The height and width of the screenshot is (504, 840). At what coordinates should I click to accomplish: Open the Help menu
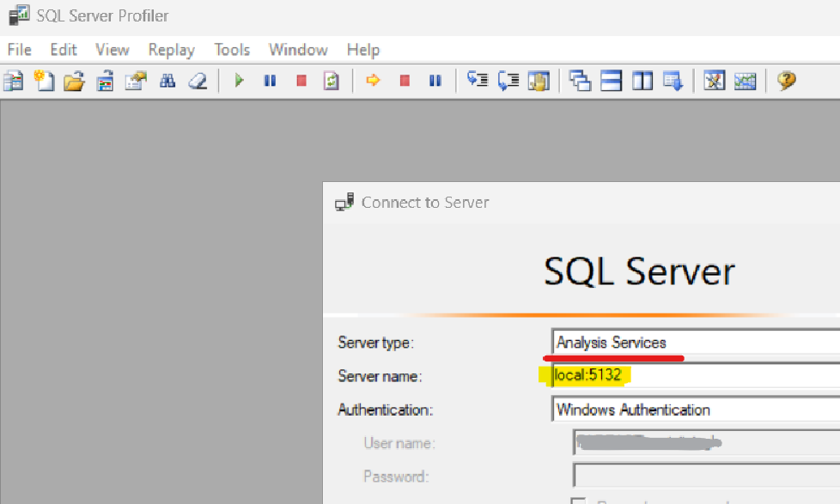(x=363, y=51)
